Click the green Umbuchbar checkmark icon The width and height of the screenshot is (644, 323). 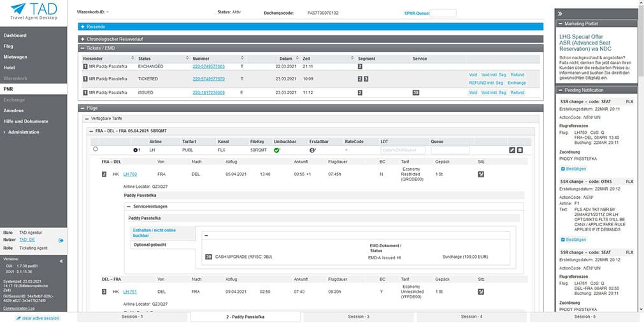point(277,150)
